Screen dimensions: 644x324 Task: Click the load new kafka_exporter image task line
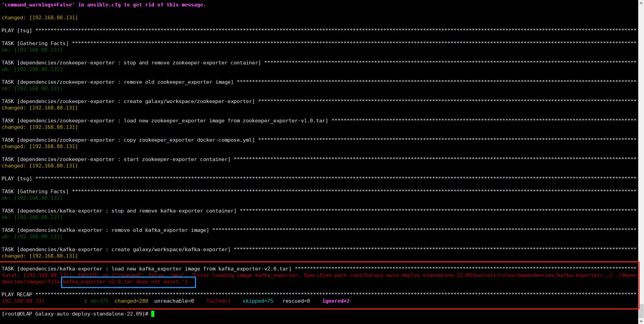coord(147,269)
